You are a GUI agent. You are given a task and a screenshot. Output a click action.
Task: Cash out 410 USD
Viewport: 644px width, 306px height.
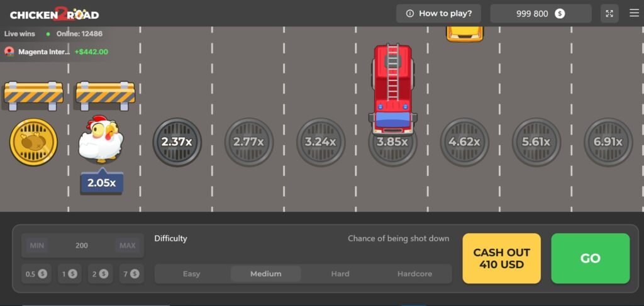tap(501, 258)
